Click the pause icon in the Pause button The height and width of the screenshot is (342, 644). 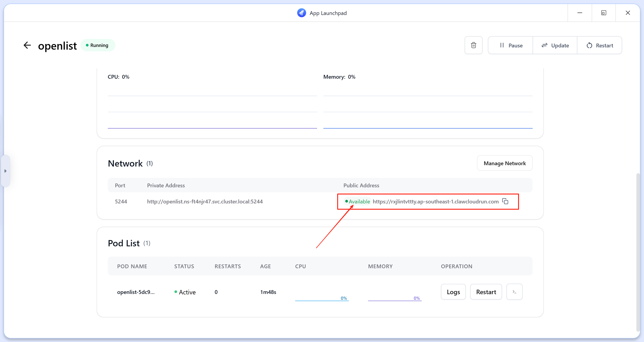point(502,45)
